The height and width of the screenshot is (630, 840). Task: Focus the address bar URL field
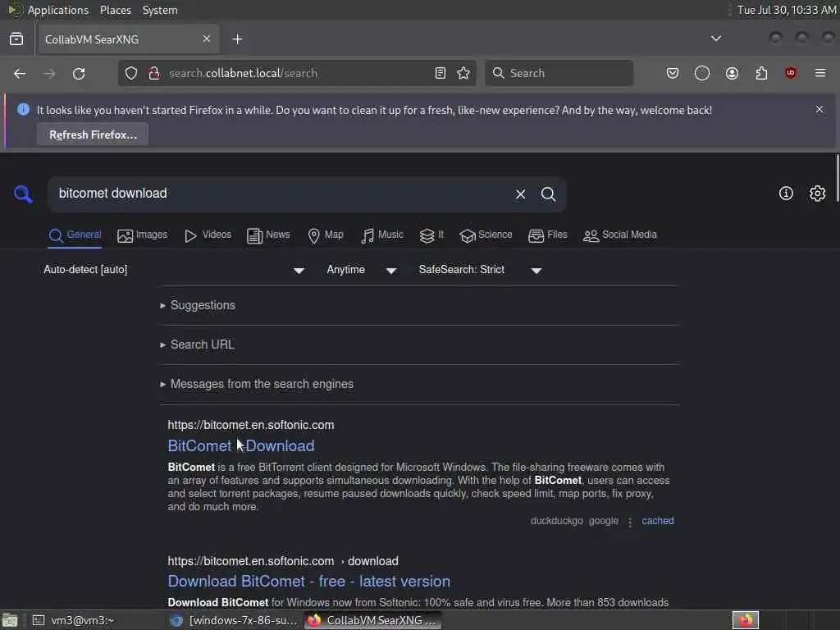click(297, 73)
